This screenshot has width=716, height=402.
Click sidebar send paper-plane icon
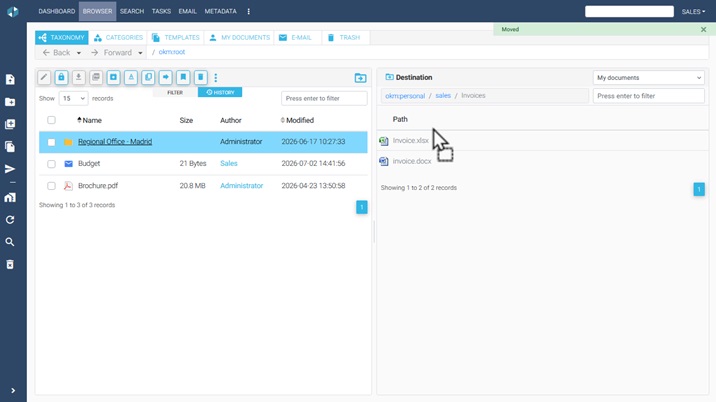(10, 169)
